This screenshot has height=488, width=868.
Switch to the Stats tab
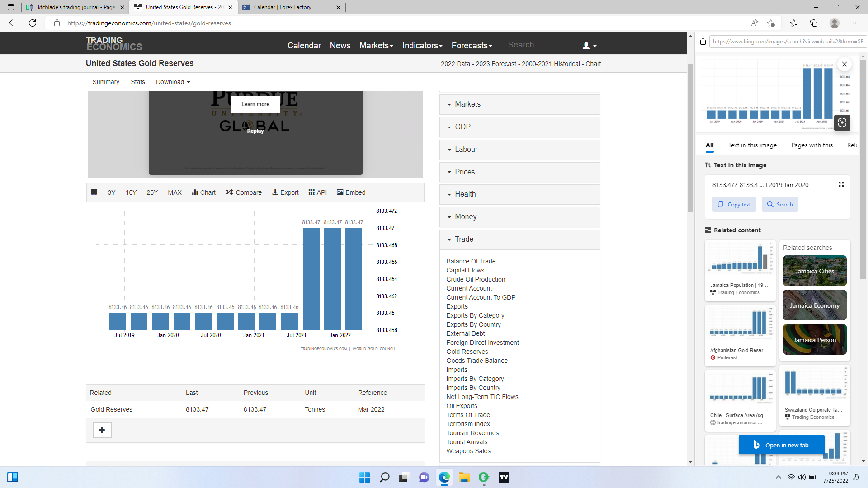point(137,82)
